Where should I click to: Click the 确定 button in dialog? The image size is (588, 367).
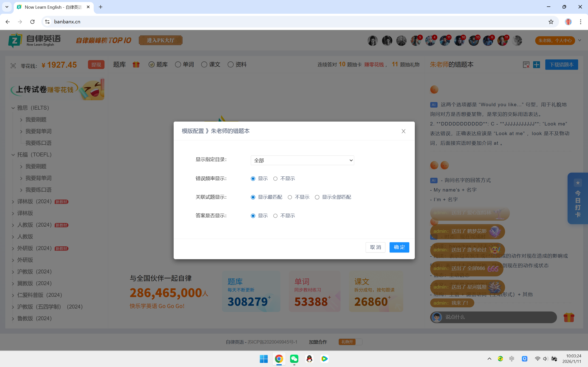[x=399, y=247]
